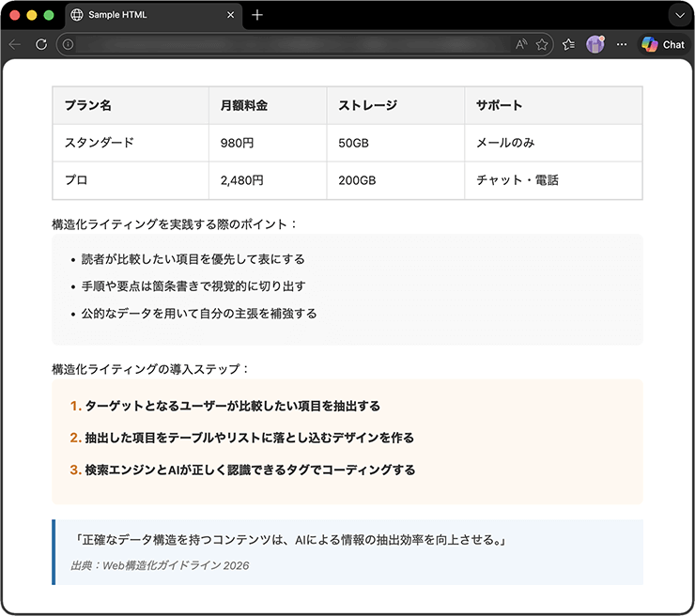Click step 2 抽出した項目をテーブル text
Viewport: 695px width, 616px height.
point(250,438)
